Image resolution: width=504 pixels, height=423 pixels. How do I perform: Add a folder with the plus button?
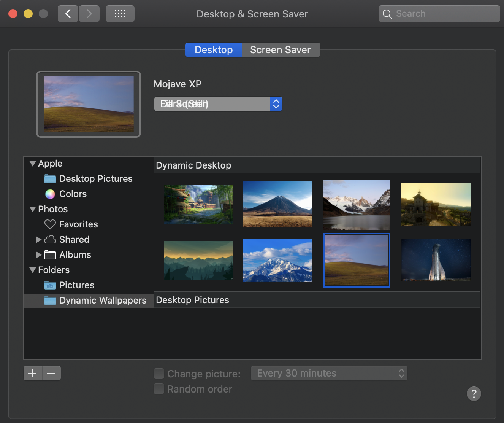(x=33, y=373)
